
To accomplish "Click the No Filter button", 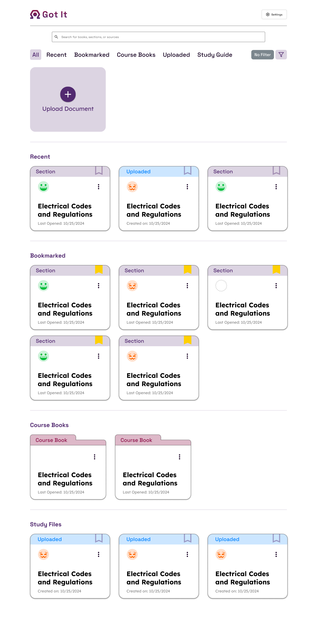I will coord(262,55).
